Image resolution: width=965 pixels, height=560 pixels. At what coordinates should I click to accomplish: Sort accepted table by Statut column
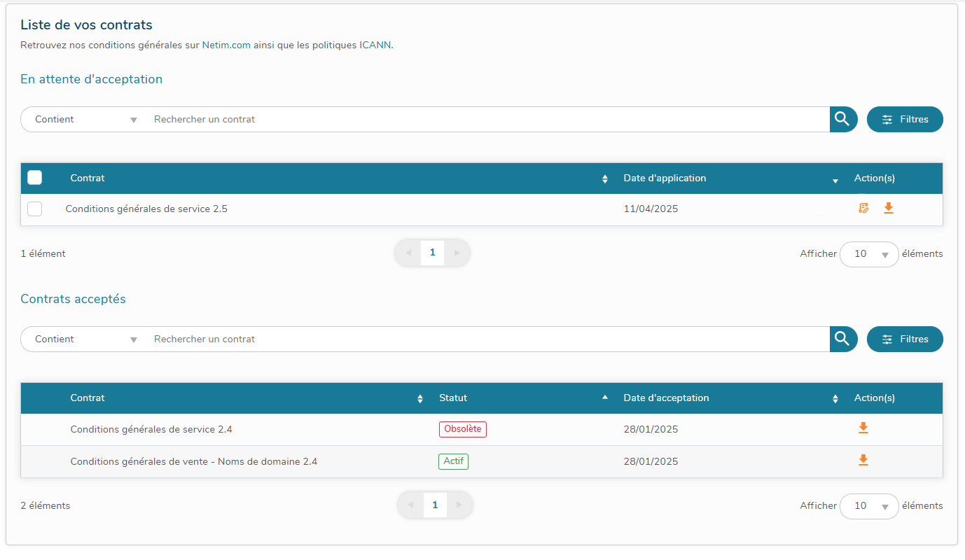[605, 398]
